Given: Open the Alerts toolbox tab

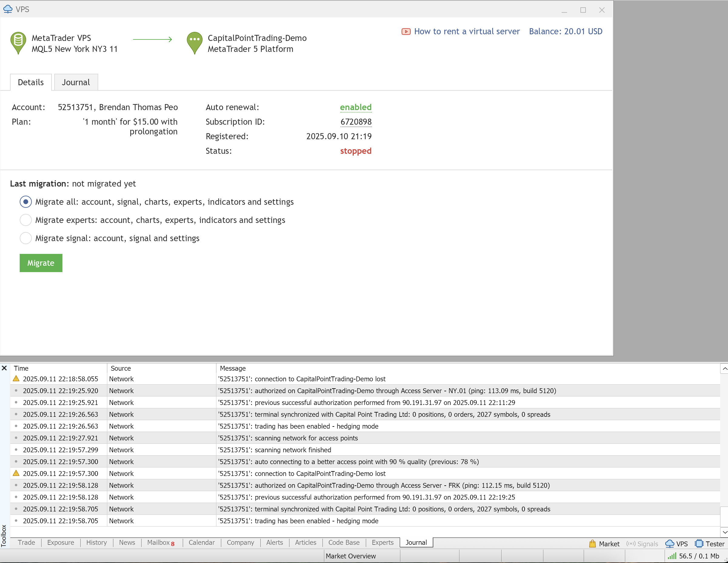Looking at the screenshot, I should pos(275,543).
